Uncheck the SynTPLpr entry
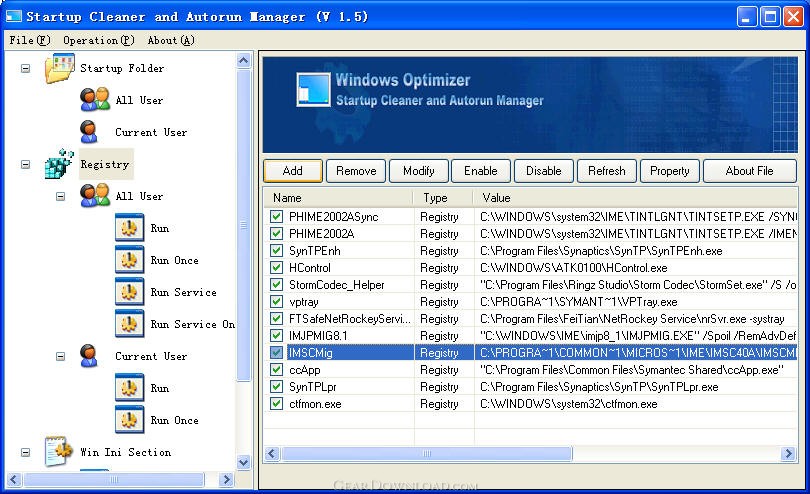 (x=276, y=387)
